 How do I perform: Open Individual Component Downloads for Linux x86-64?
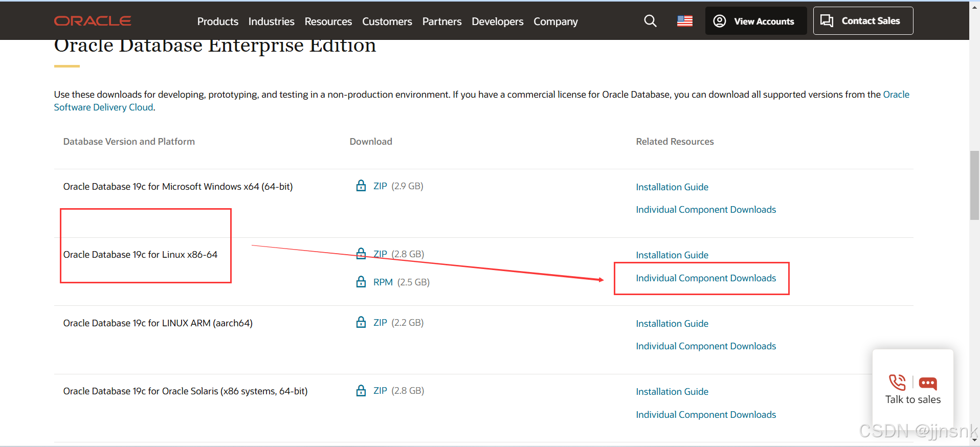(x=706, y=278)
